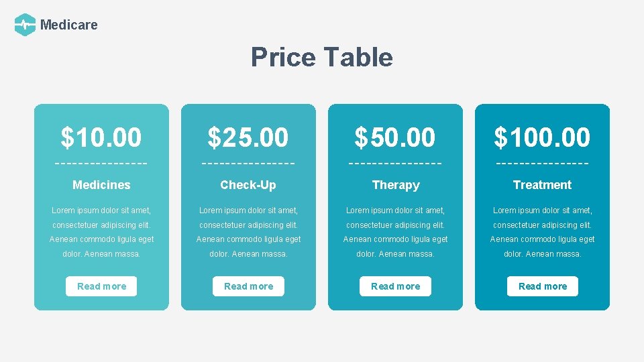The height and width of the screenshot is (362, 644).
Task: Select the Check-Up plan label
Action: coord(248,185)
